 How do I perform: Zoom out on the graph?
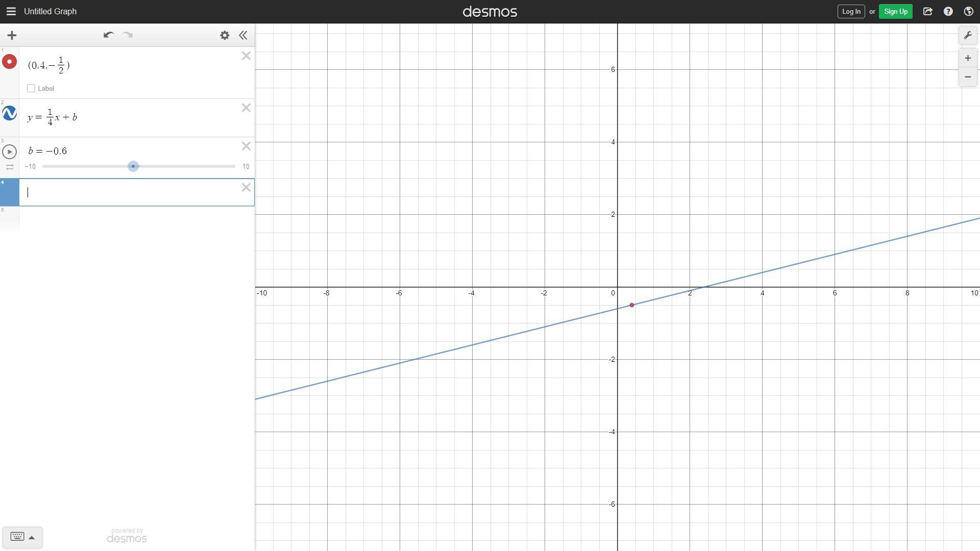pyautogui.click(x=967, y=77)
